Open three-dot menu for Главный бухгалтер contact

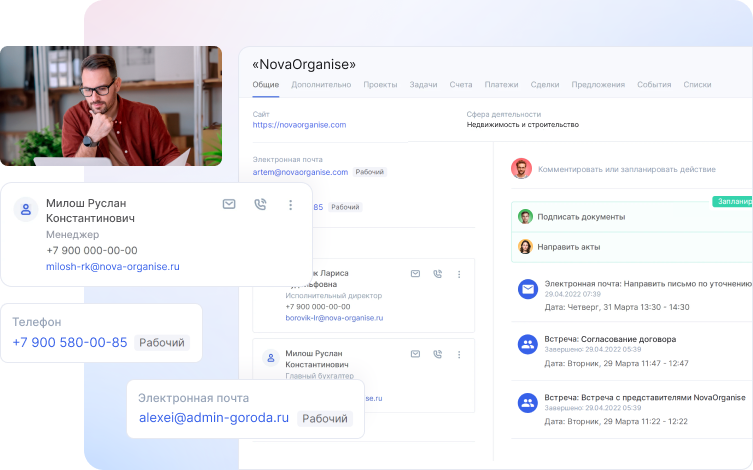coord(459,354)
